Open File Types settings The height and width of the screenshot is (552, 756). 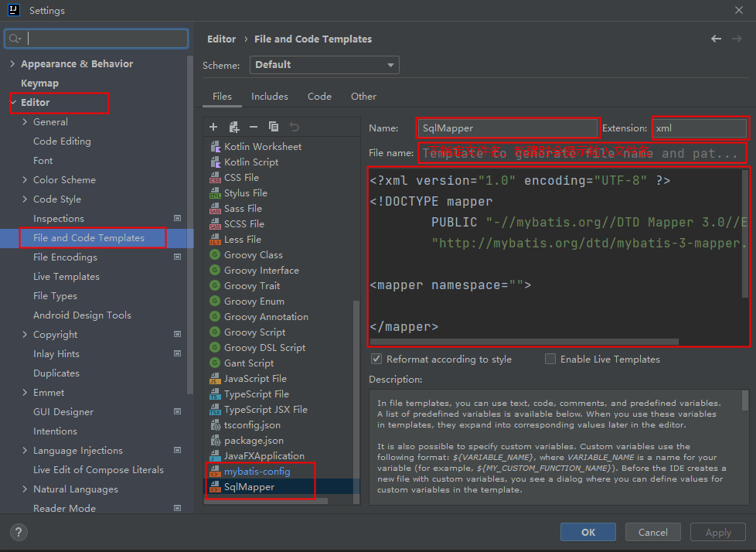pos(55,295)
